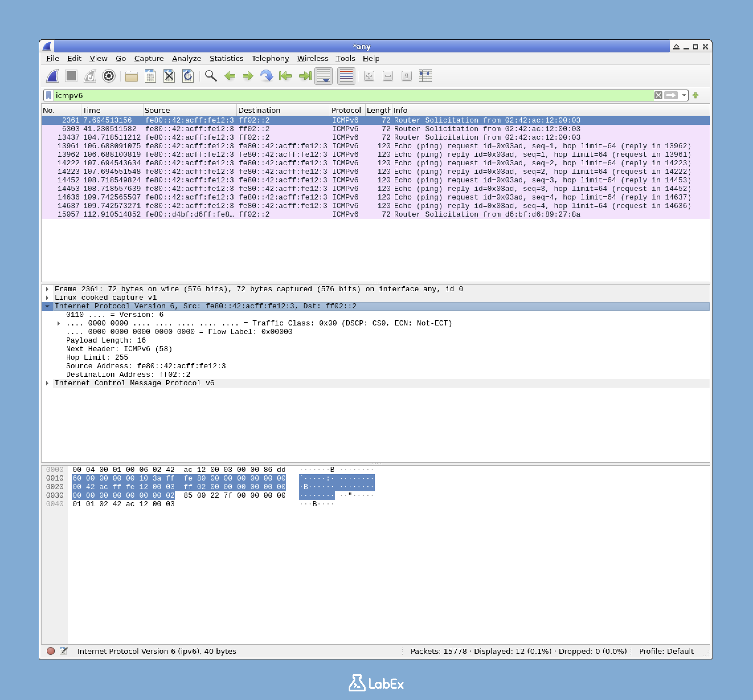This screenshot has width=753, height=700.
Task: Reload the current capture file
Action: click(188, 76)
